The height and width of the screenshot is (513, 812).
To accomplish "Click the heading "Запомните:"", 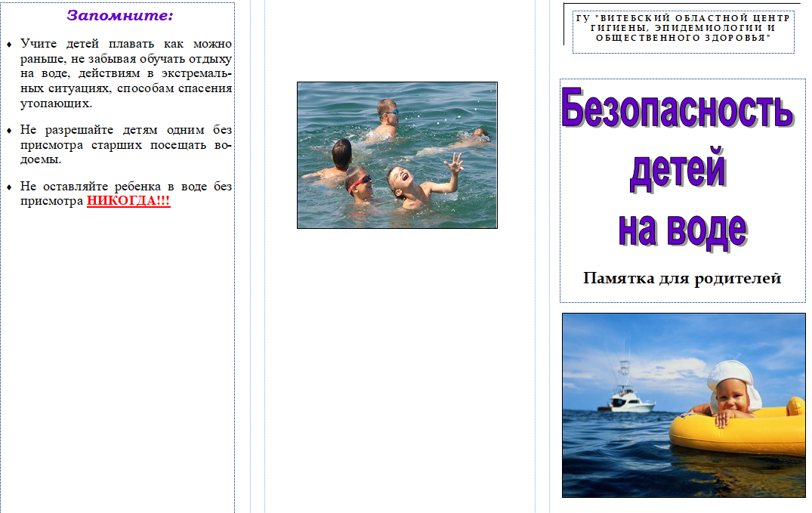I will 119,16.
